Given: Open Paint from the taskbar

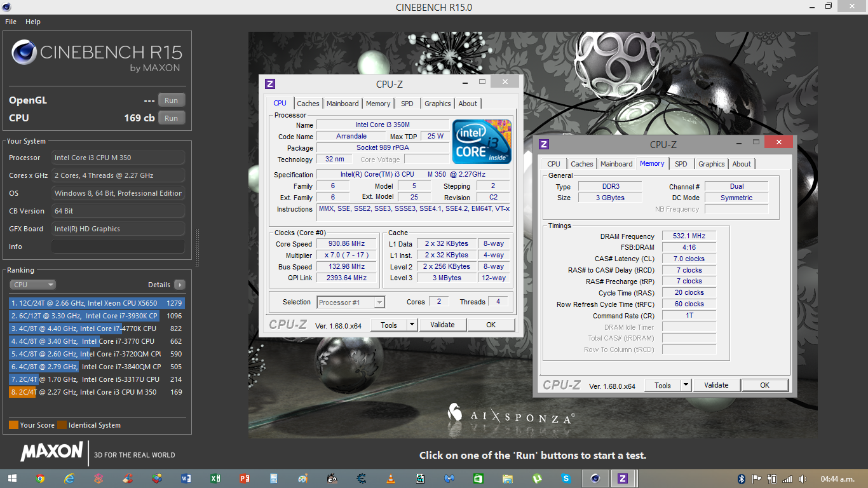Looking at the screenshot, I should coord(303,478).
